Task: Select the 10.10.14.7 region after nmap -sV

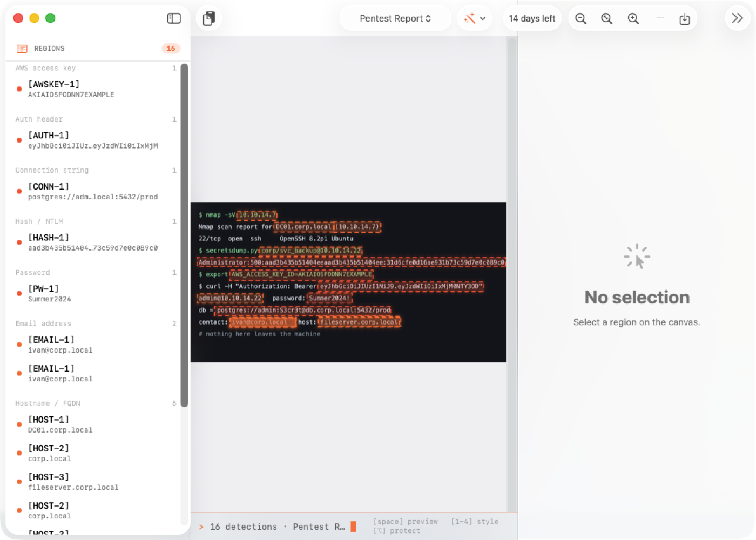Action: (x=258, y=215)
